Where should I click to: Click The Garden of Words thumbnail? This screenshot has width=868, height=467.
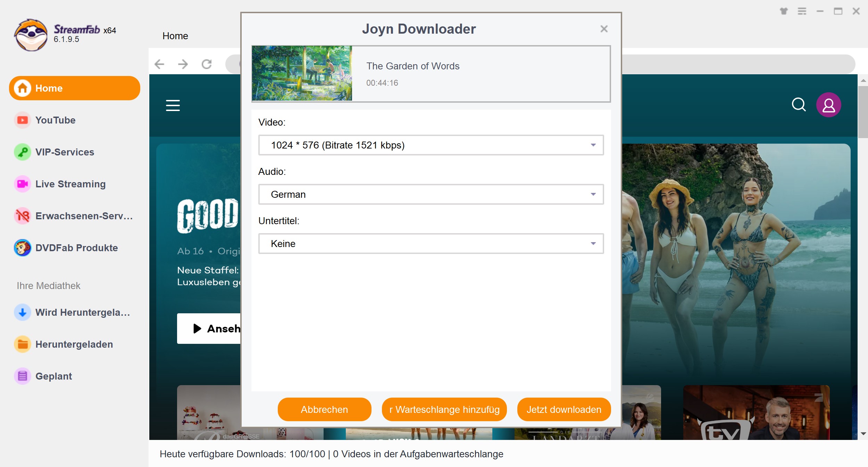coord(302,74)
